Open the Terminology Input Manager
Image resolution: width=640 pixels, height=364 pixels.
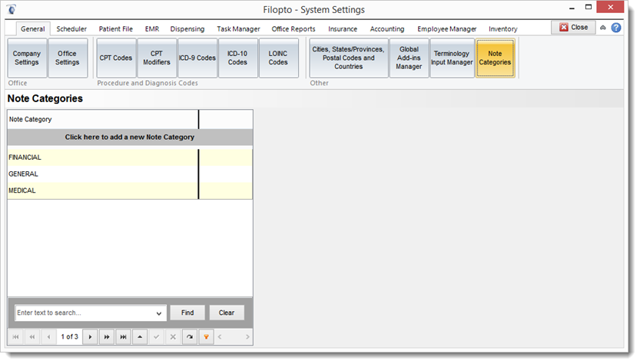tap(452, 58)
